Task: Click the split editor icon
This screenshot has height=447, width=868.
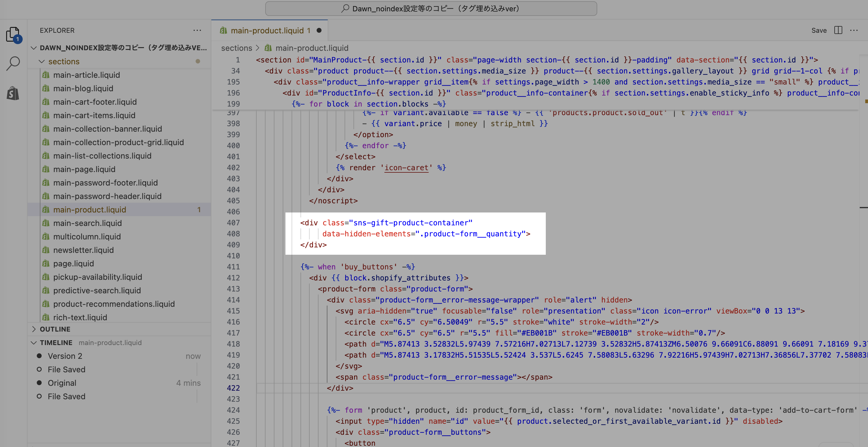Action: [x=838, y=30]
